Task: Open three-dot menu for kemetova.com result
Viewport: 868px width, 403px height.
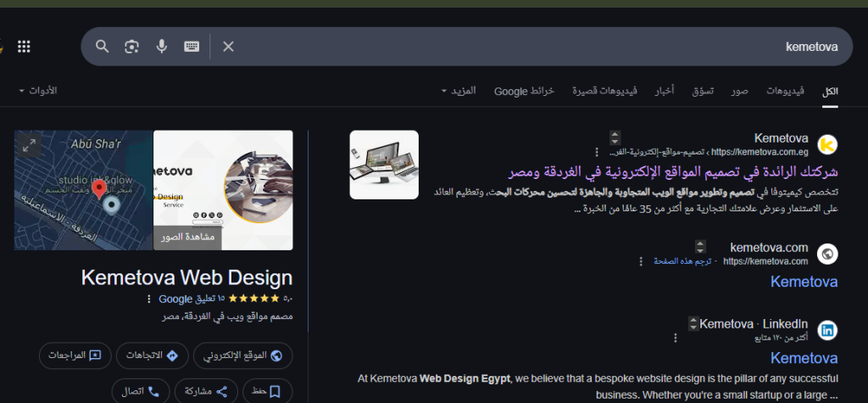Action: click(641, 261)
